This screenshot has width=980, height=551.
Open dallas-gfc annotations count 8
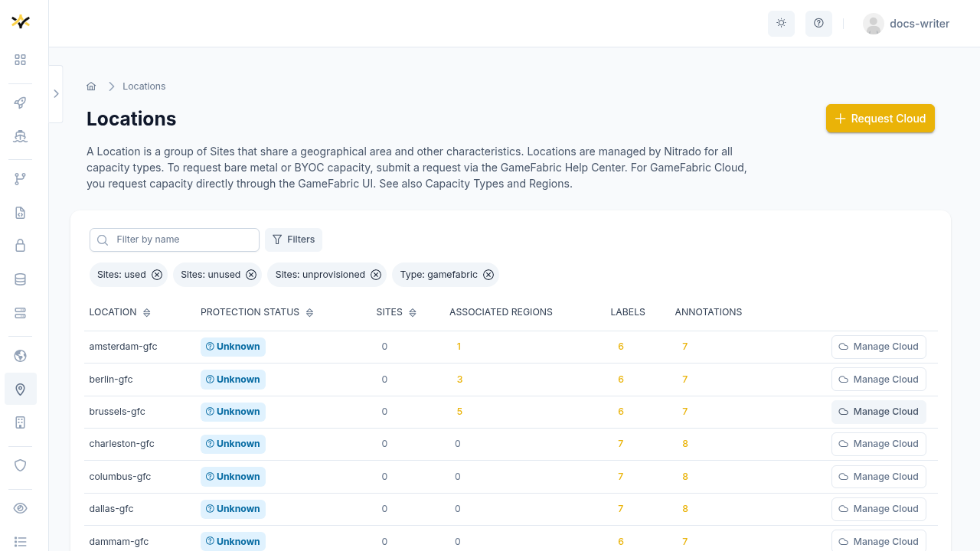[x=685, y=509]
